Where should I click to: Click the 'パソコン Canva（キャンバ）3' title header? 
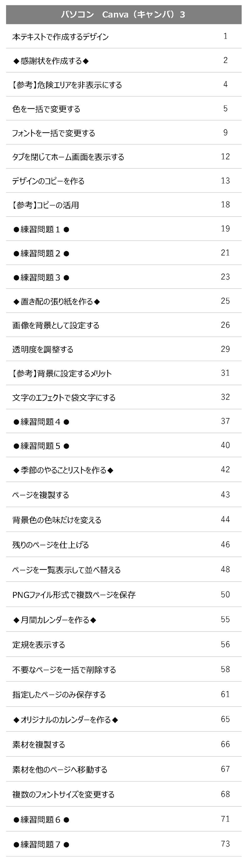(123, 15)
